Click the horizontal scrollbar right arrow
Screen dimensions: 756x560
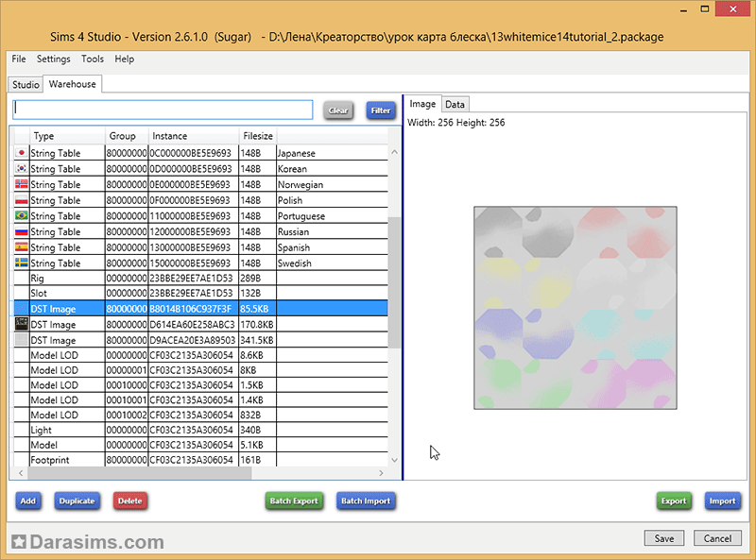click(x=381, y=473)
